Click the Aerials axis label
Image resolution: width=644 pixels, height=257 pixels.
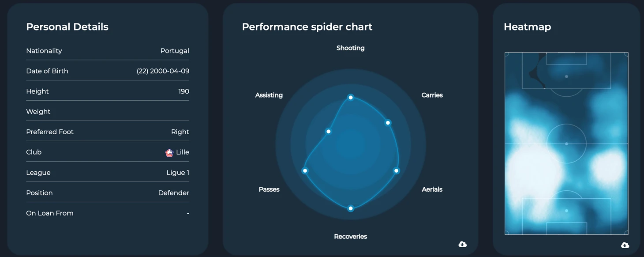coord(432,189)
